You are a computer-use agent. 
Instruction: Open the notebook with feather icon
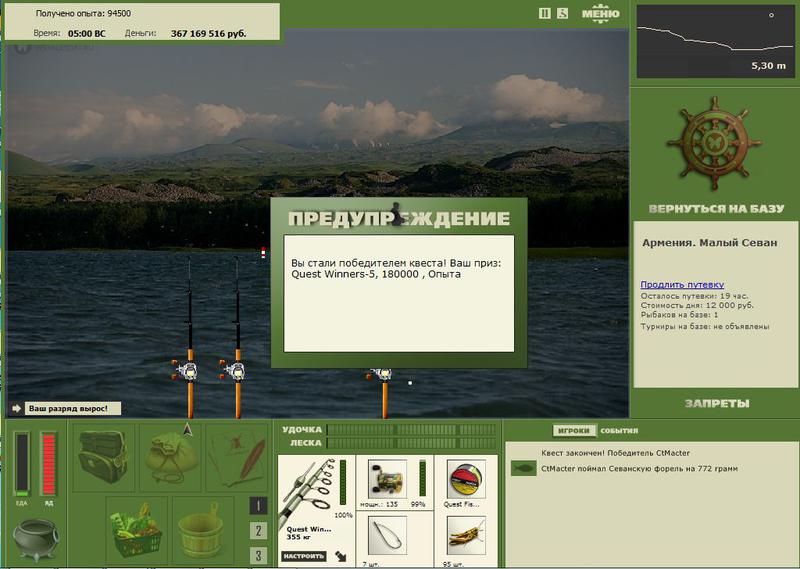(237, 457)
